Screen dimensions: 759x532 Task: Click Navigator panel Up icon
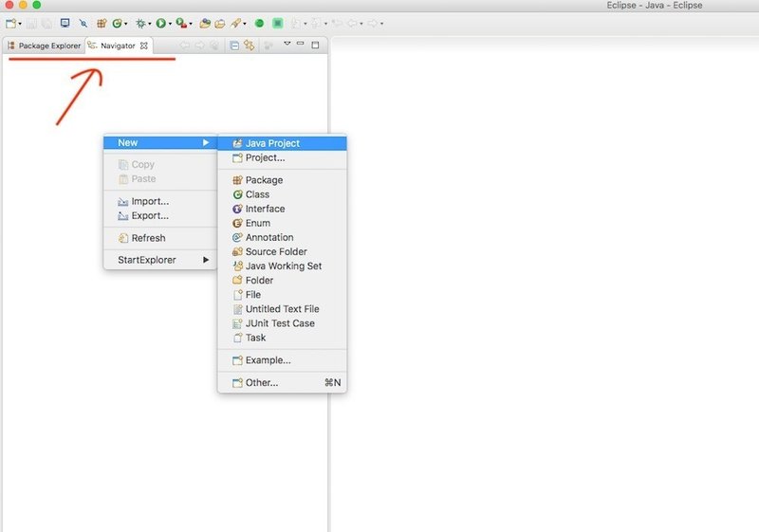(214, 46)
